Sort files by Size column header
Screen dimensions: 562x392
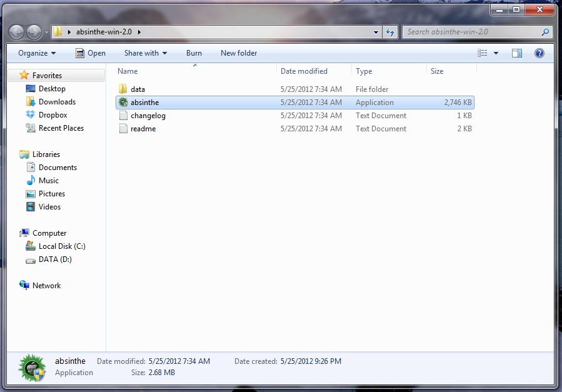(x=437, y=71)
